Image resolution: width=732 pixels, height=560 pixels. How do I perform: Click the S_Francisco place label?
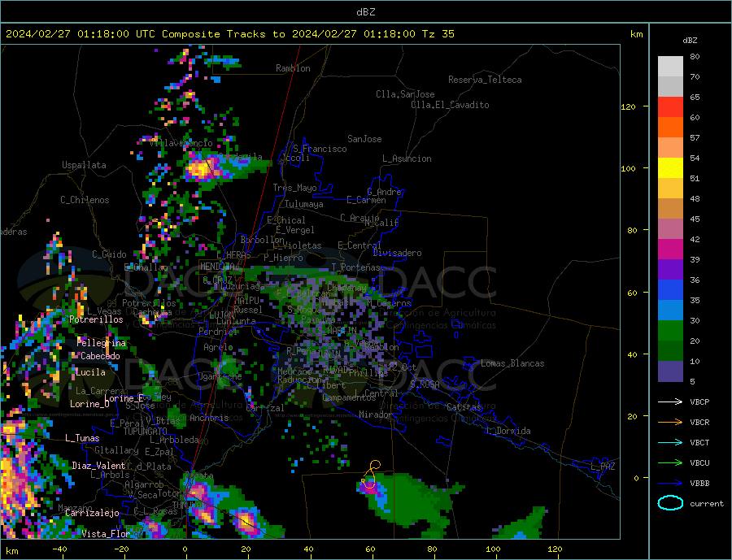pyautogui.click(x=320, y=149)
